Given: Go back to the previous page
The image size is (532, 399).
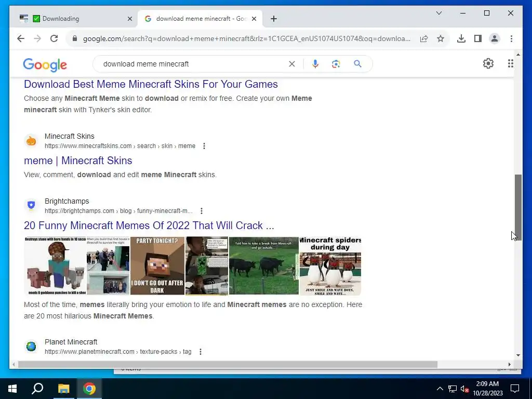Looking at the screenshot, I should [x=21, y=38].
